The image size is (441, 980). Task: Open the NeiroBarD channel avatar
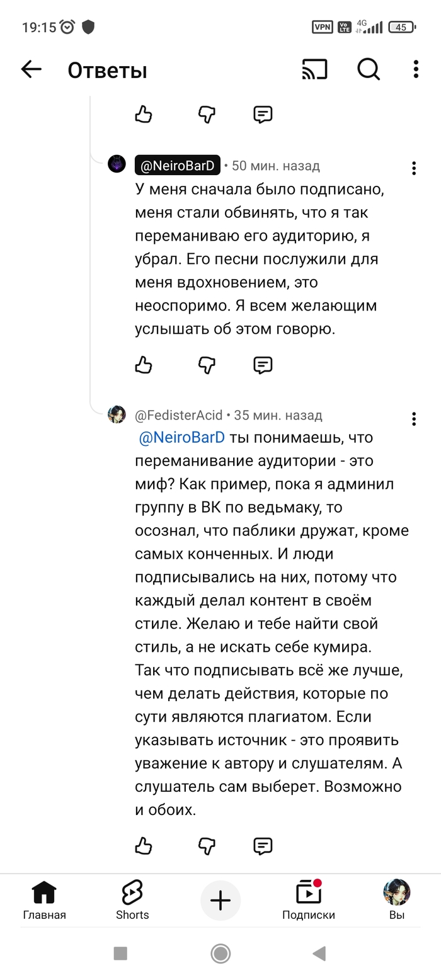pyautogui.click(x=117, y=164)
